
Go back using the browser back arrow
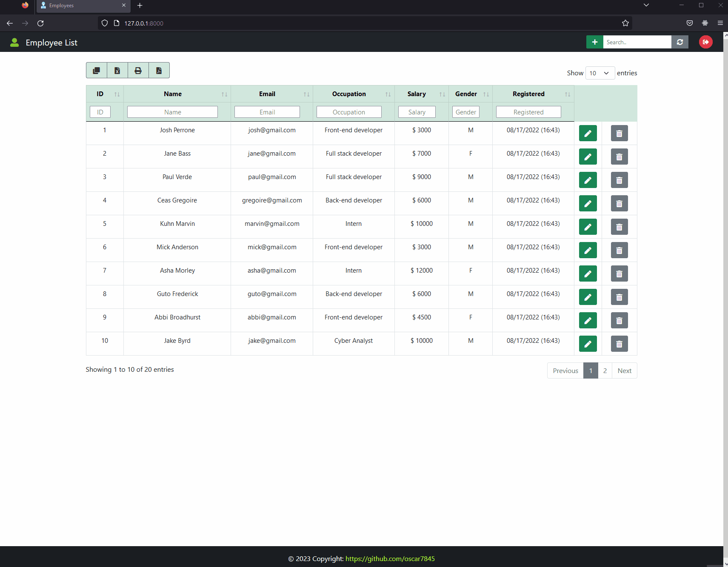10,23
